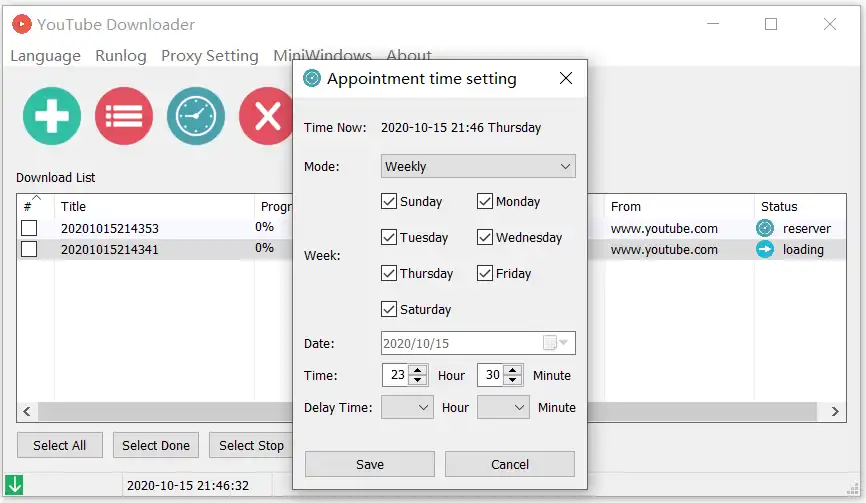The width and height of the screenshot is (866, 503).
Task: Open the Delay Time Minute dropdown
Action: (x=503, y=407)
